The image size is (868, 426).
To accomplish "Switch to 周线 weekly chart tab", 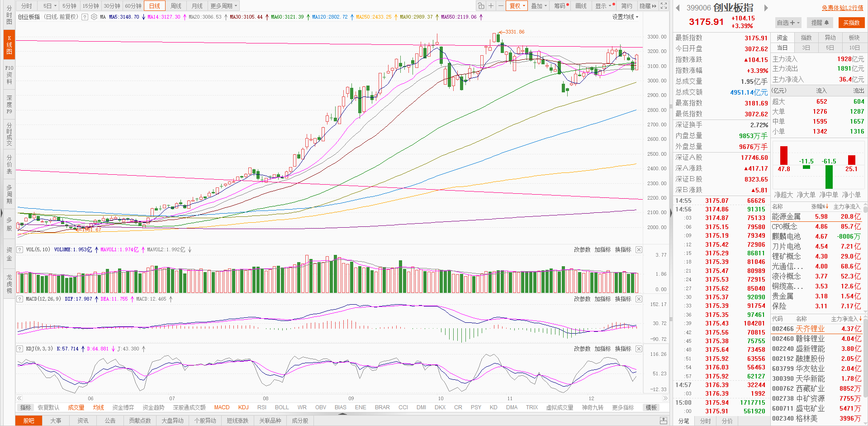I will (176, 6).
